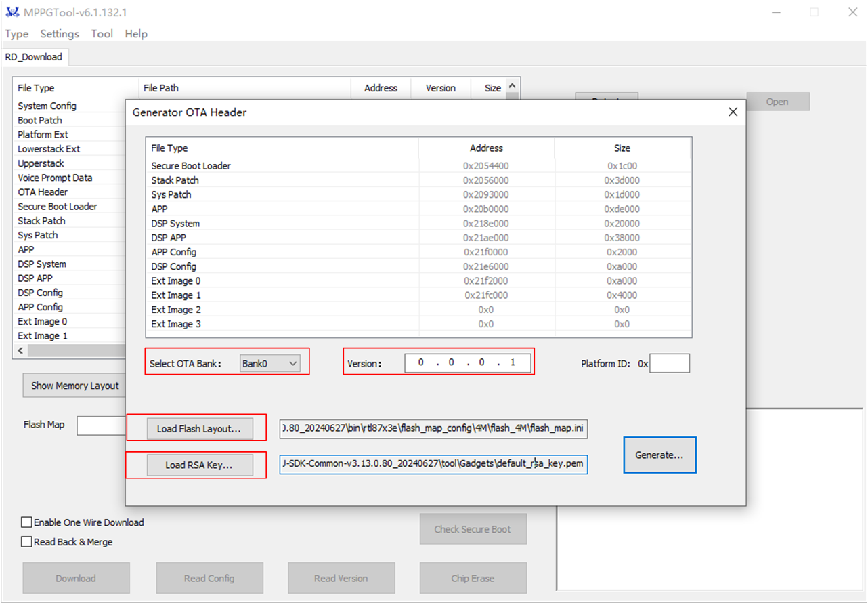Open the Select OTA Bank dropdown
The image size is (868, 603).
(x=269, y=363)
